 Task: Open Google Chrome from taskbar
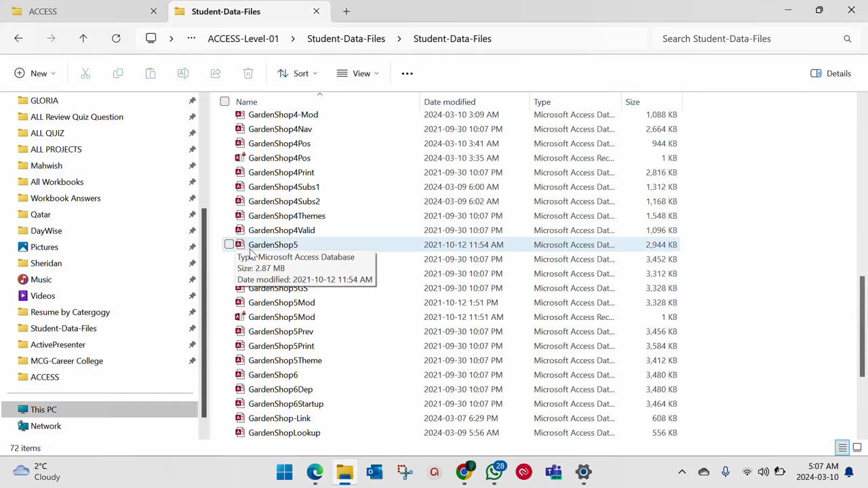[464, 472]
